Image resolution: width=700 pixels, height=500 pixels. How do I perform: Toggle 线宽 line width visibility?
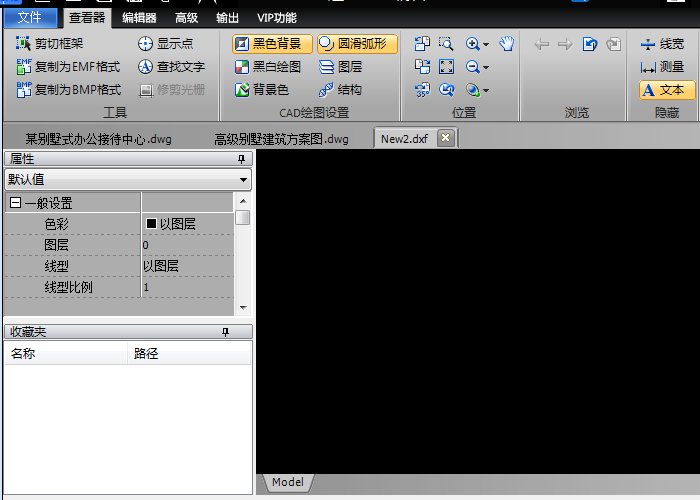click(662, 44)
